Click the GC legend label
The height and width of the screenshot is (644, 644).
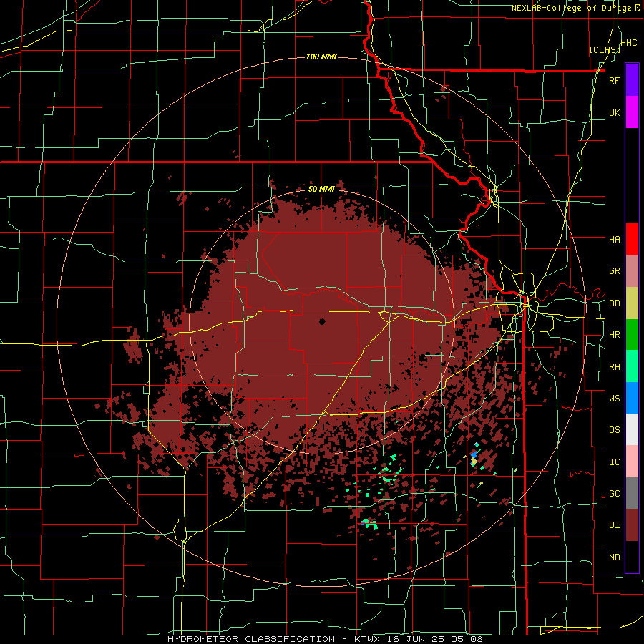pyautogui.click(x=614, y=494)
